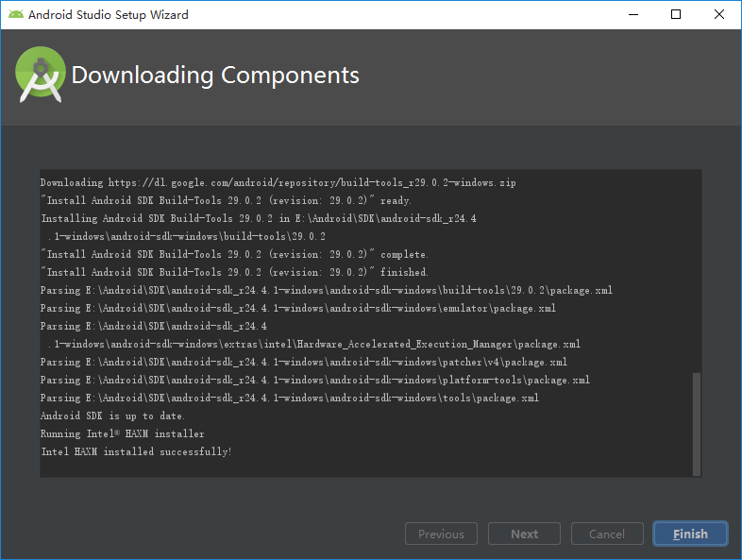742x560 pixels.
Task: Click the Parsing tools\package.xml line
Action: pyautogui.click(x=290, y=398)
